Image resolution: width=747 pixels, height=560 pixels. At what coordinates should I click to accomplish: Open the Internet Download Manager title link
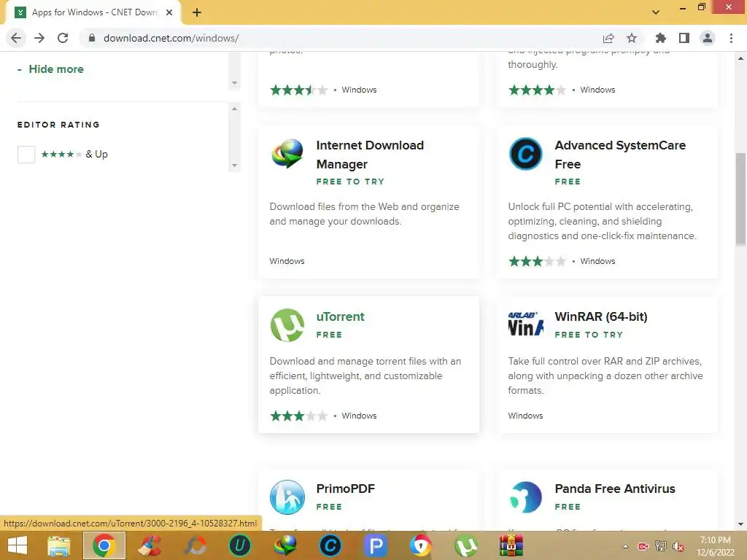click(x=370, y=155)
